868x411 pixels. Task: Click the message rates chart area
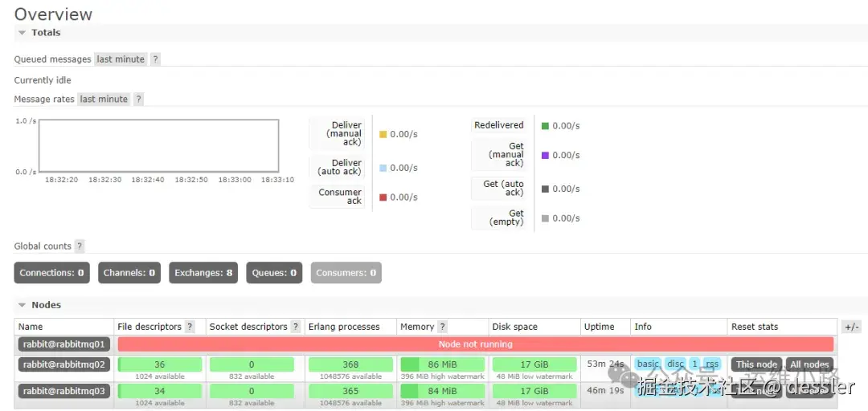click(159, 145)
